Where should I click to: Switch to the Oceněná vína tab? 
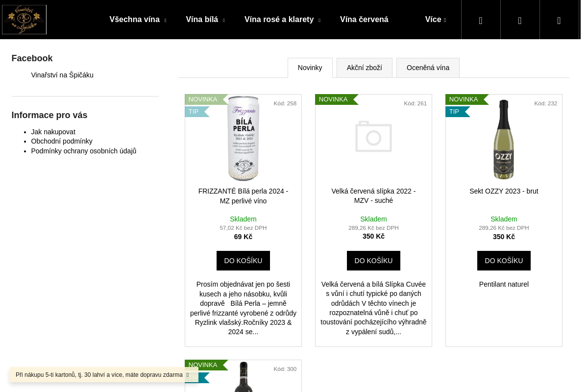point(428,68)
